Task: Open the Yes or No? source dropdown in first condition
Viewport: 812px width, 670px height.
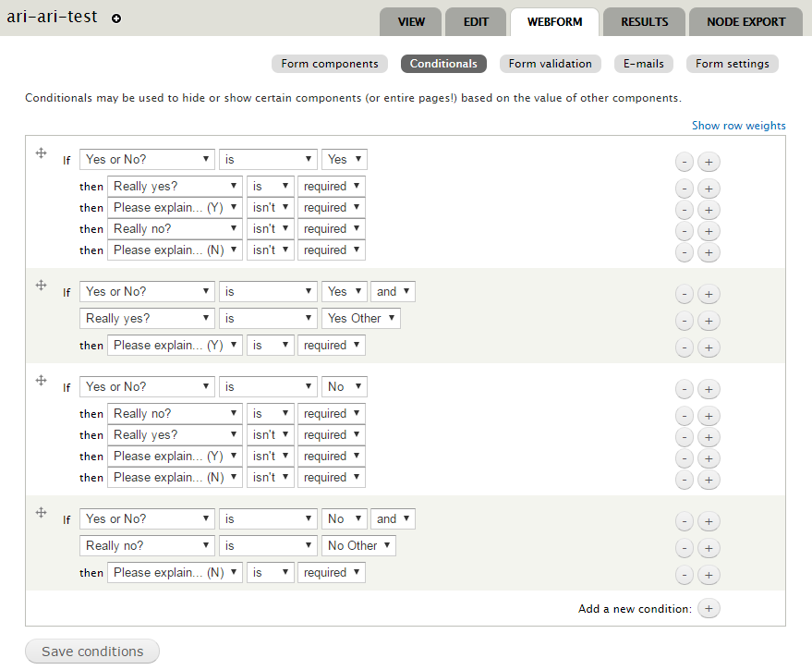Action: 147,159
